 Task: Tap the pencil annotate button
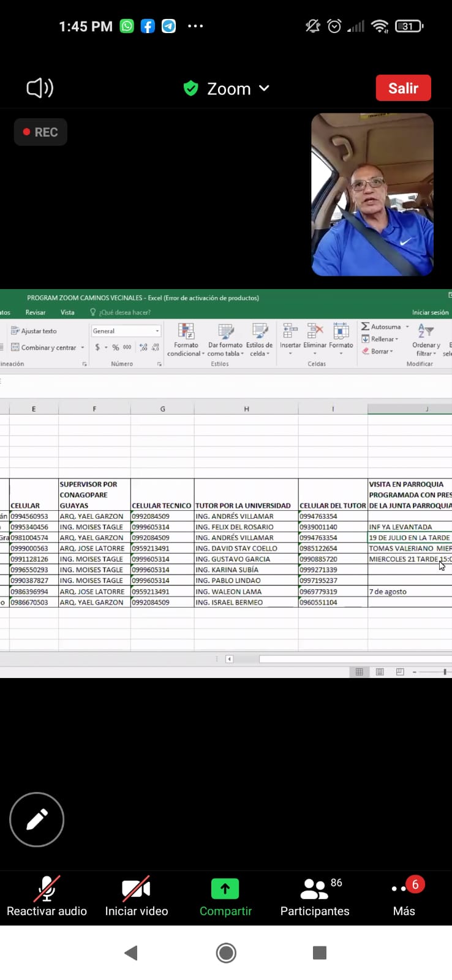pos(37,820)
